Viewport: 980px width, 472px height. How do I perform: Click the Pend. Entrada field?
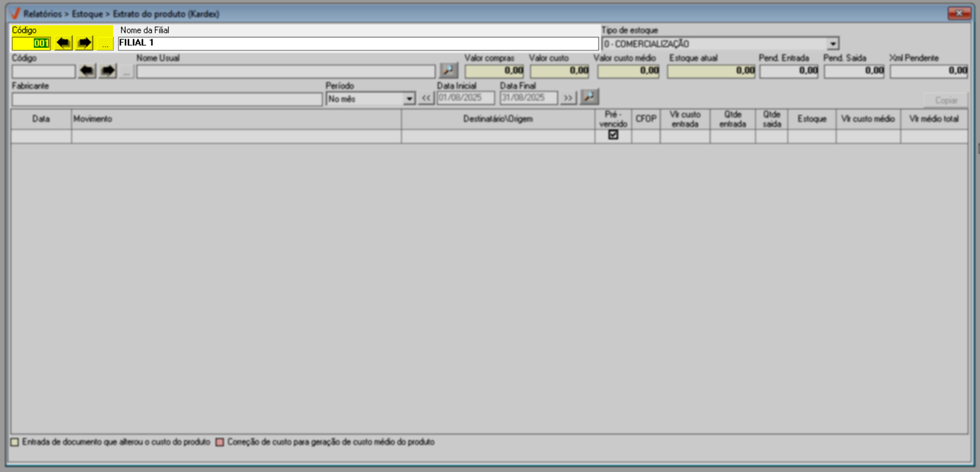click(x=789, y=71)
